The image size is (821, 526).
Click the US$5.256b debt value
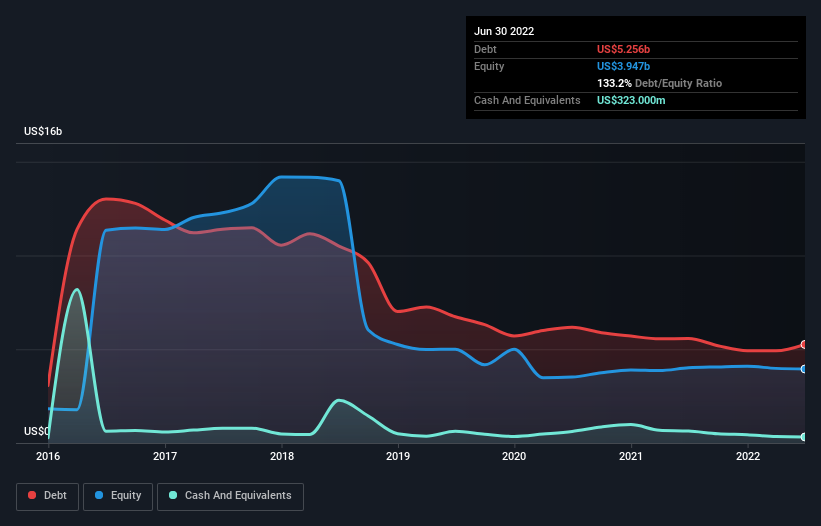(624, 49)
